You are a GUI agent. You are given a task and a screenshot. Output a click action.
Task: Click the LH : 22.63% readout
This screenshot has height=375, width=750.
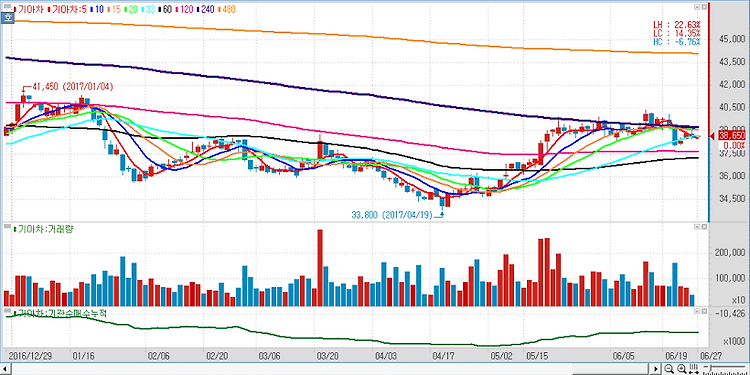[677, 24]
